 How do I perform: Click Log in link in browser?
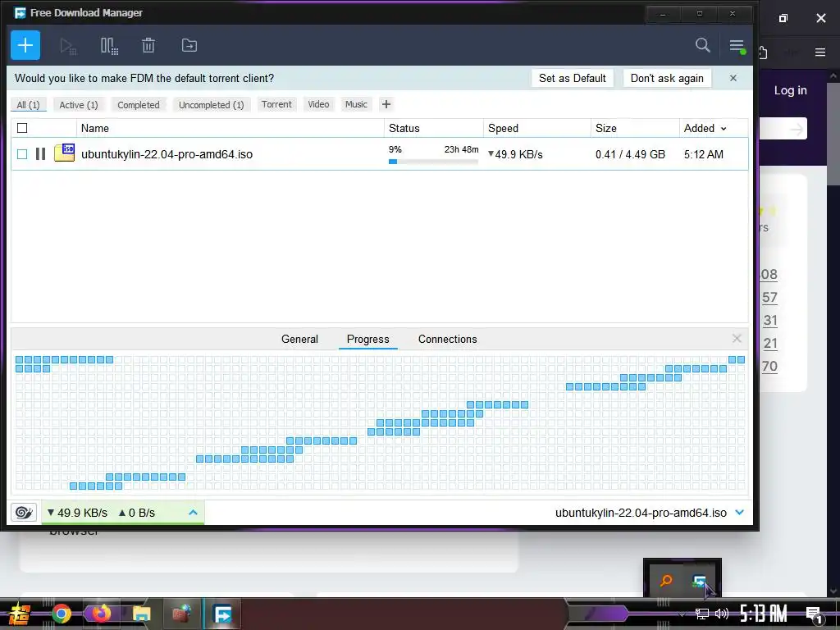(x=790, y=90)
